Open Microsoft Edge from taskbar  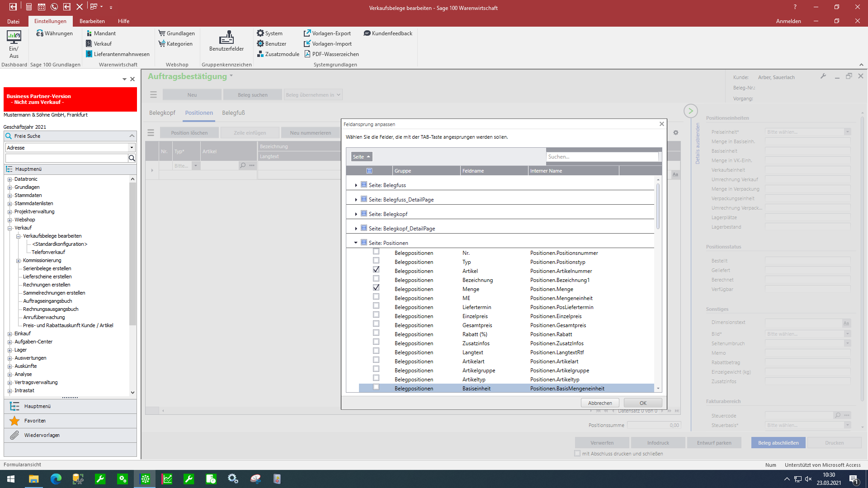[x=56, y=479]
